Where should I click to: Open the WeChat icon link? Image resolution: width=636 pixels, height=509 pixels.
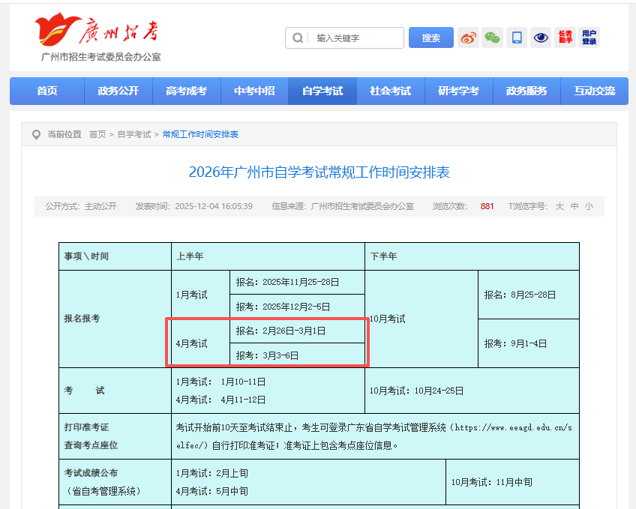tap(492, 38)
